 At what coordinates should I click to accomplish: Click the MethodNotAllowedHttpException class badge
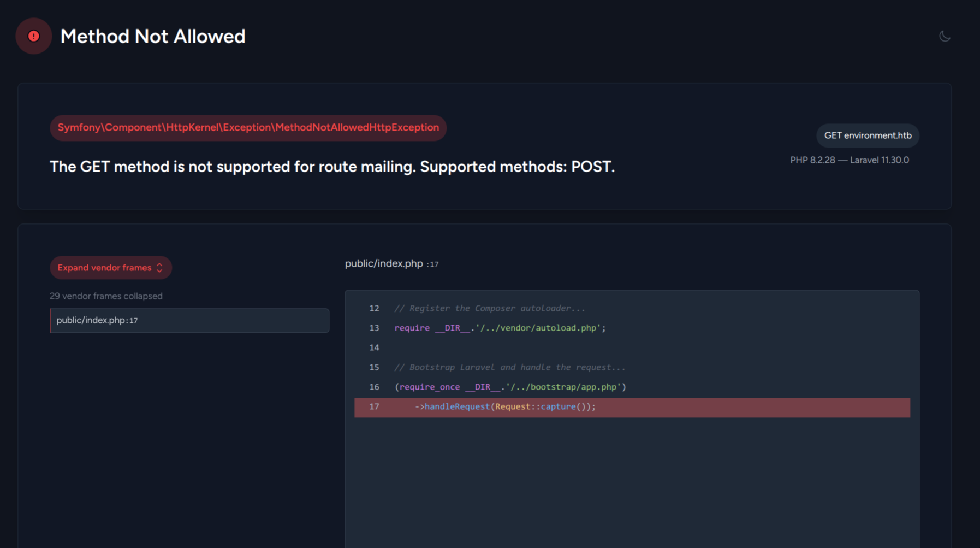(x=248, y=128)
